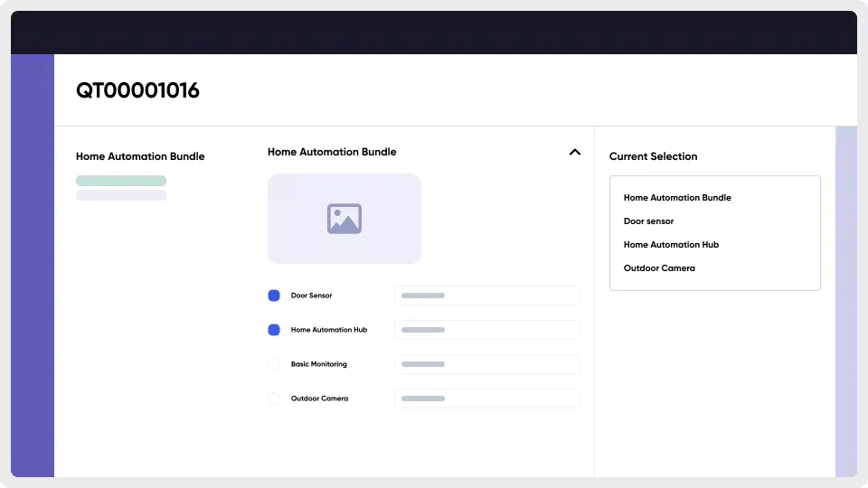This screenshot has height=488, width=868.
Task: Open Outdoor Camera in Current Selection list
Action: point(659,268)
